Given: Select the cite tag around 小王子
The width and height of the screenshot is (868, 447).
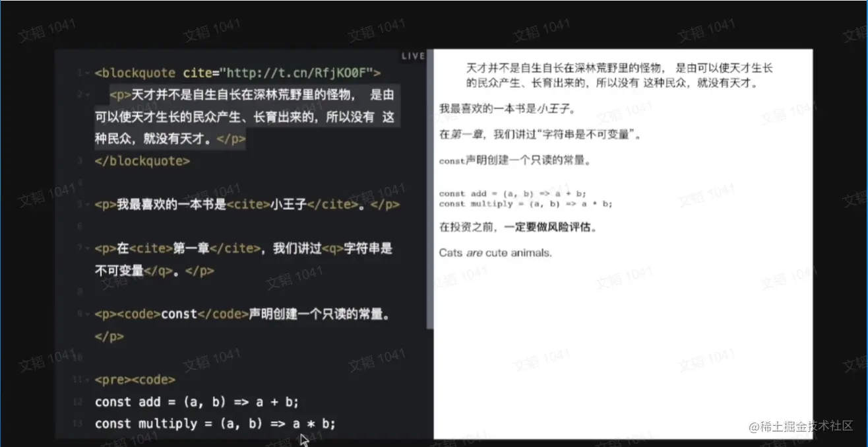Looking at the screenshot, I should pos(249,205).
